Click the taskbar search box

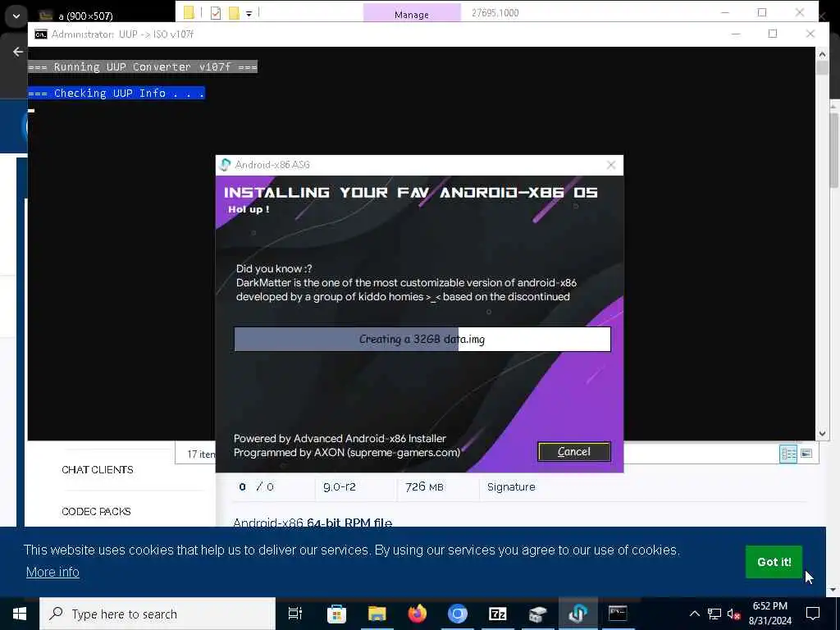click(157, 614)
